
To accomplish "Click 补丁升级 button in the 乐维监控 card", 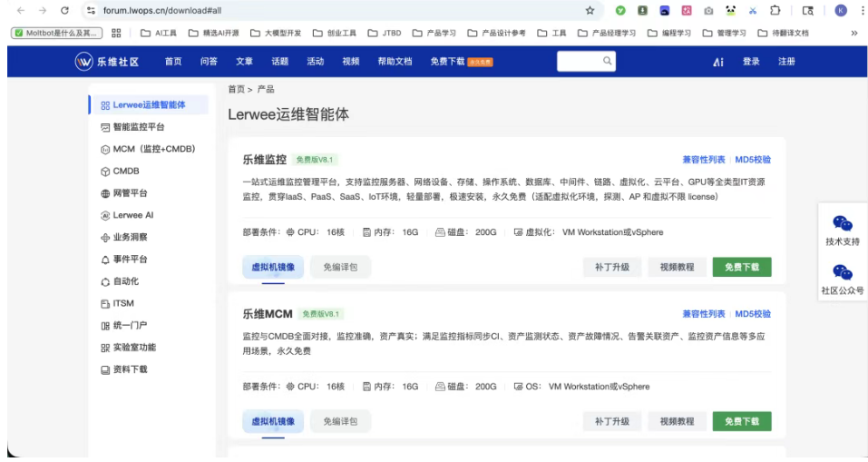I will (611, 267).
